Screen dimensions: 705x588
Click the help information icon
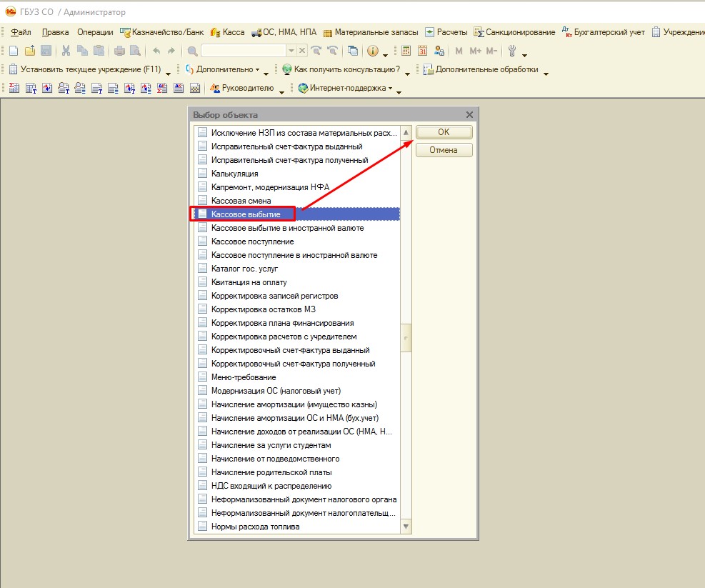[x=373, y=51]
